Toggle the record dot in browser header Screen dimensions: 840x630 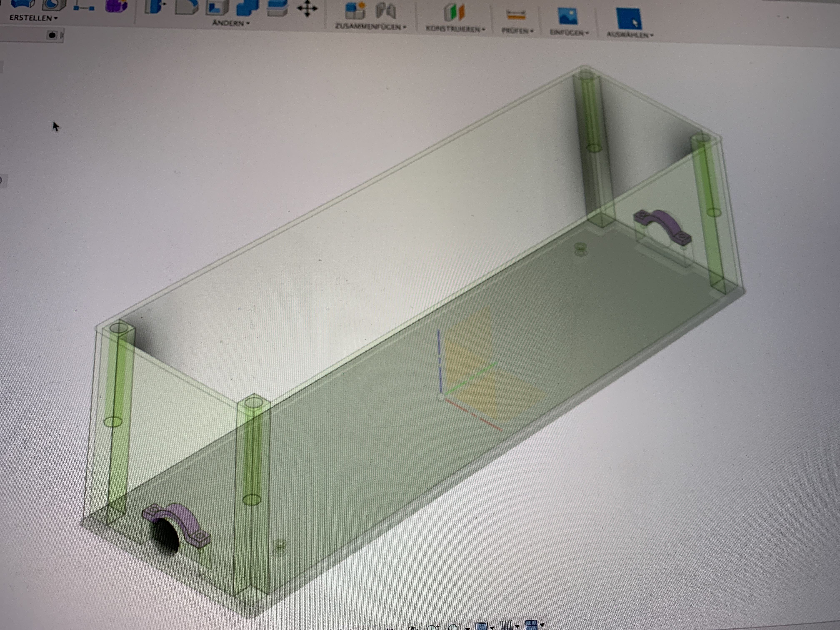click(52, 35)
